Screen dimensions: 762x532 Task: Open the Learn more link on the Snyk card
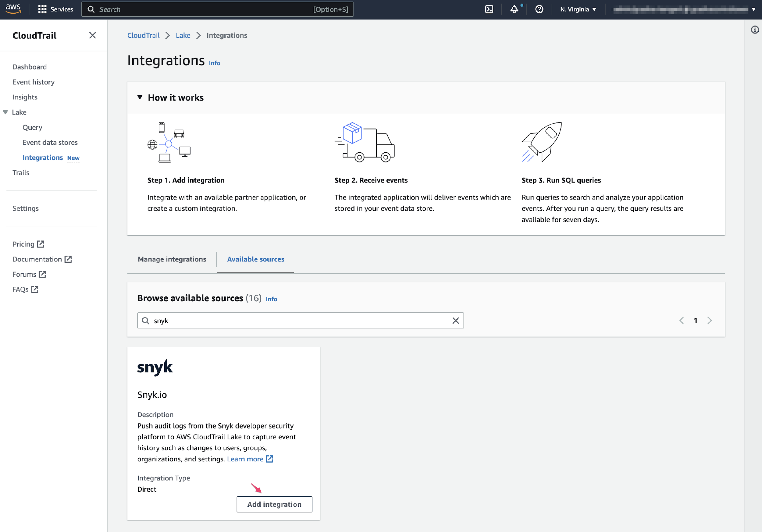coord(245,459)
